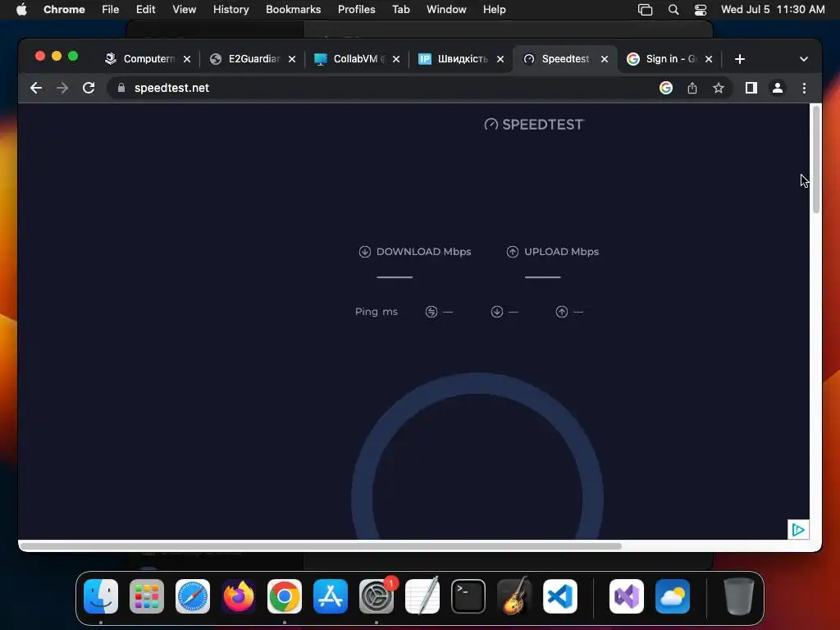Open Launchpad from the Dock
The image size is (840, 630).
147,596
